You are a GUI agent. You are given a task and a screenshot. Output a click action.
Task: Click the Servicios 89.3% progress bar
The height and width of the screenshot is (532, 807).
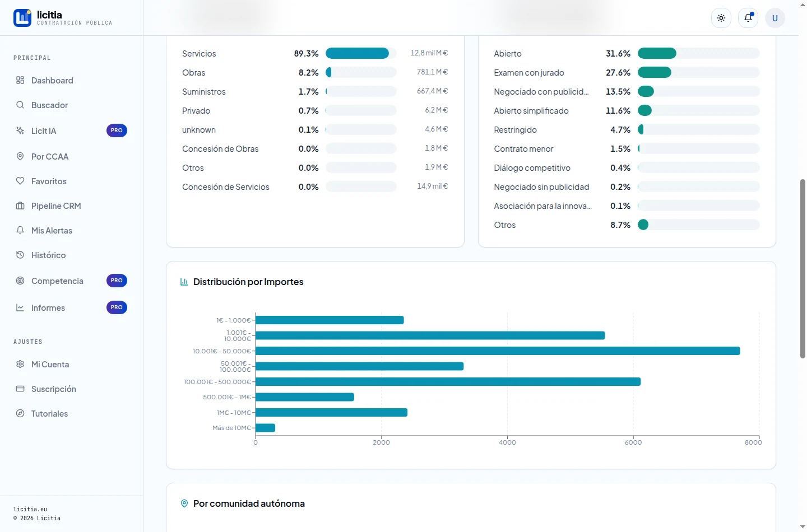(361, 53)
